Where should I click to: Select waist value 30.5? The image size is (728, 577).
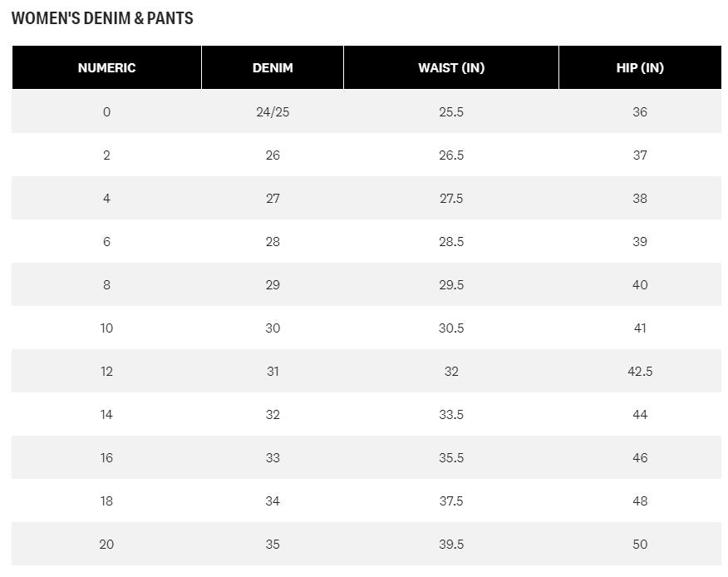coord(450,328)
